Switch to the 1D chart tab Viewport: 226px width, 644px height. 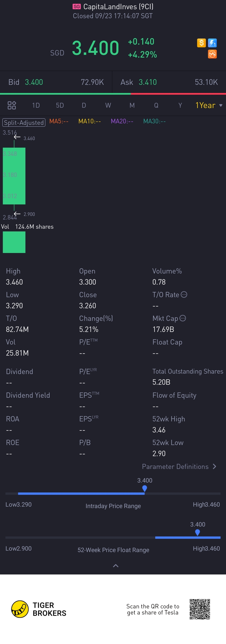pos(36,105)
